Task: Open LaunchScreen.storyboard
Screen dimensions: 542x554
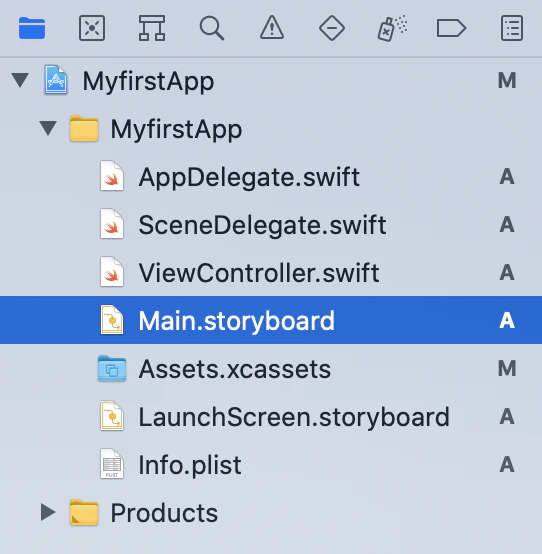Action: click(x=271, y=417)
